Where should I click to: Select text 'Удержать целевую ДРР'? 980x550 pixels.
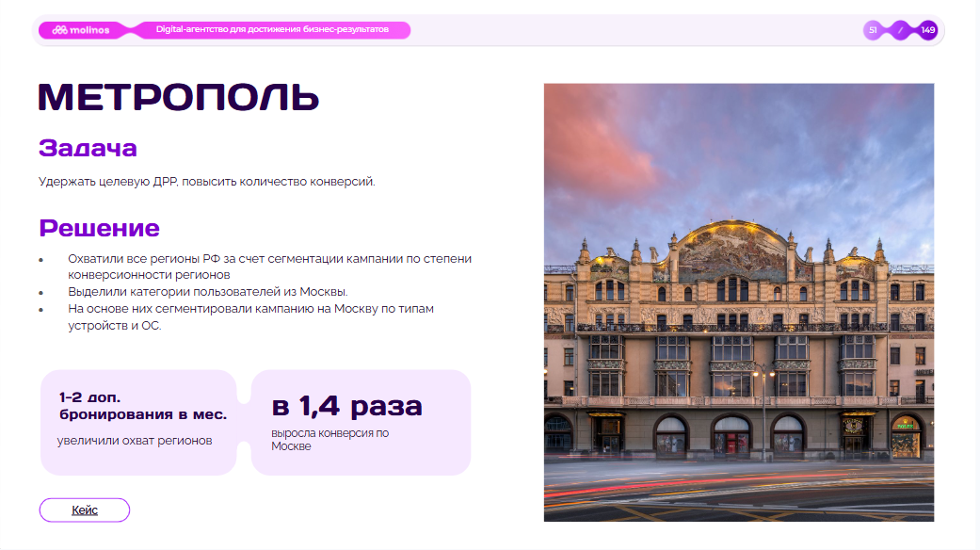click(108, 182)
